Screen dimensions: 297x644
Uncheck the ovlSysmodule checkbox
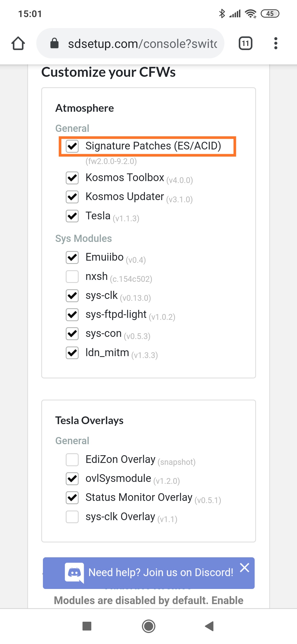click(72, 479)
